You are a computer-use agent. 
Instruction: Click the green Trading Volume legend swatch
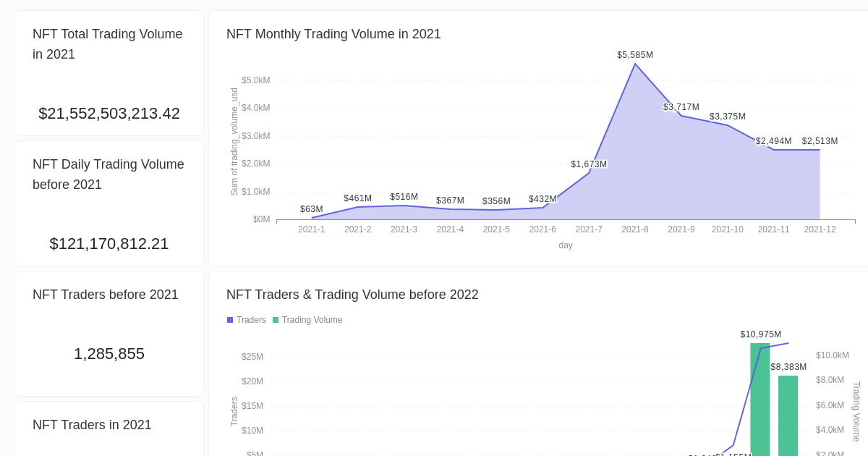(276, 320)
